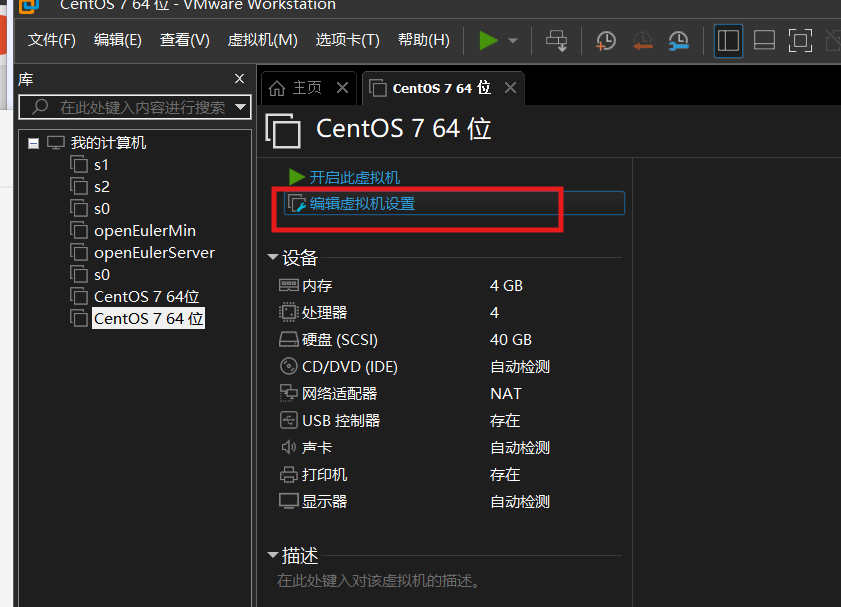
Task: Click the NAT network value
Action: point(506,394)
